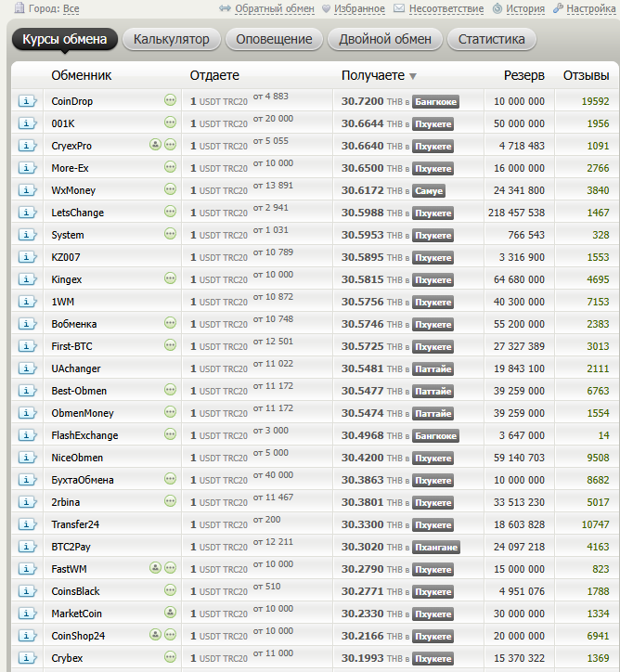Click person icon next to CoinShop24
Screen dimensions: 620x672
point(155,635)
